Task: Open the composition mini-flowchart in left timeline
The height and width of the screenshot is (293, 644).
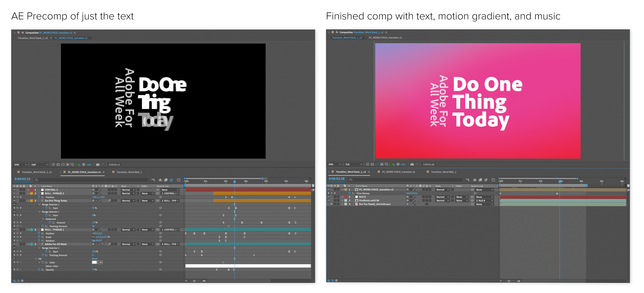Action: tap(153, 180)
